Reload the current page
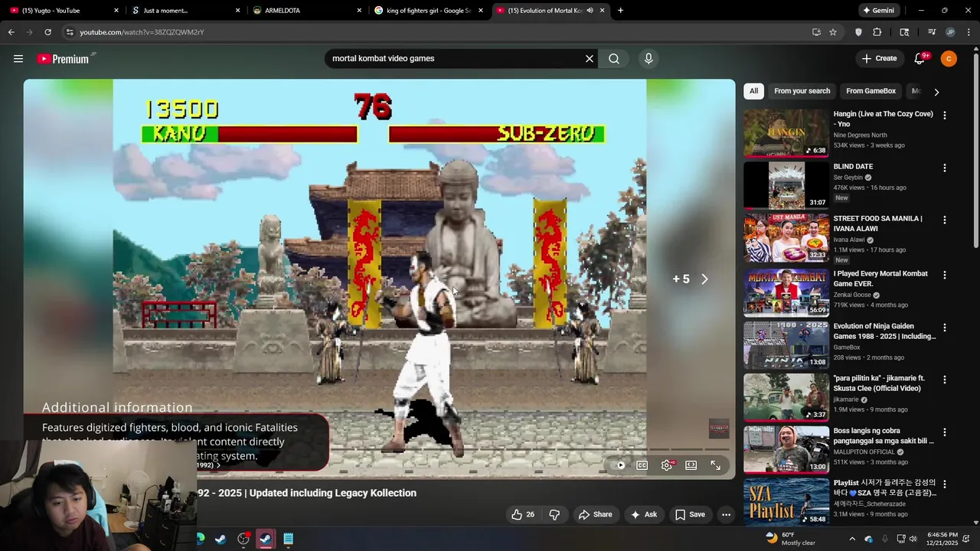The height and width of the screenshot is (551, 980). [x=47, y=32]
